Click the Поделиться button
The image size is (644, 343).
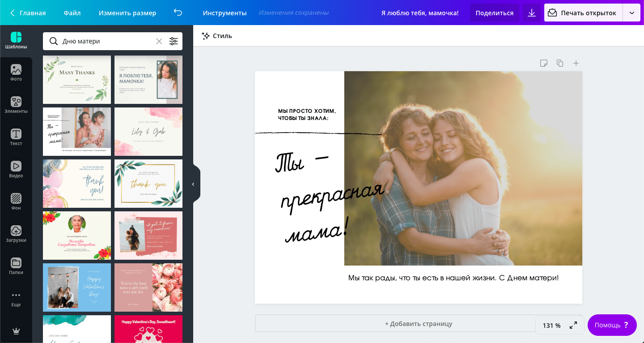click(x=495, y=13)
